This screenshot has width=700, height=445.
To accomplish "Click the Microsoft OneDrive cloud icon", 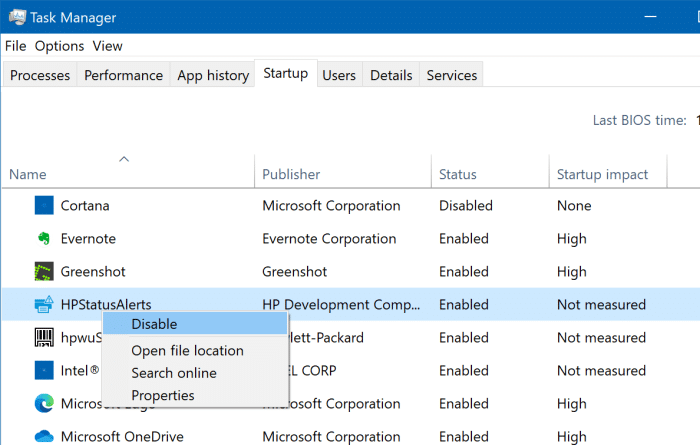I will click(44, 436).
